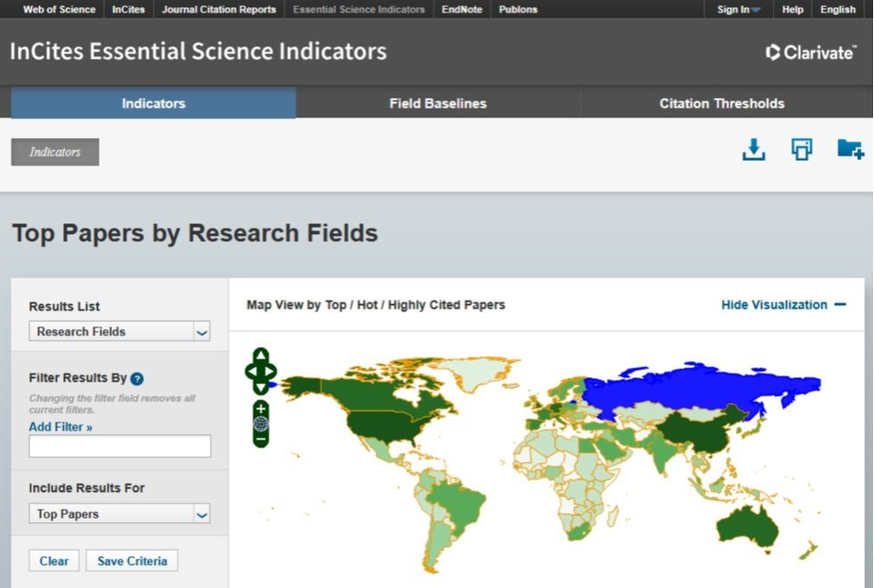Screen dimensions: 874x588
Task: Switch to the Citation Thresholds tab
Action: pos(722,104)
